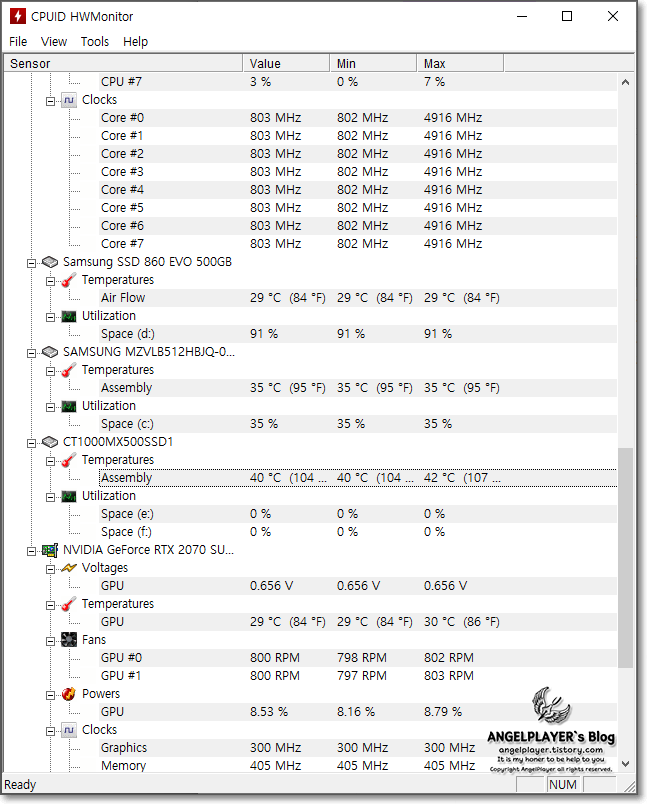Collapse the GPU Powers node
Viewport: 647px width, 804px height.
click(50, 695)
